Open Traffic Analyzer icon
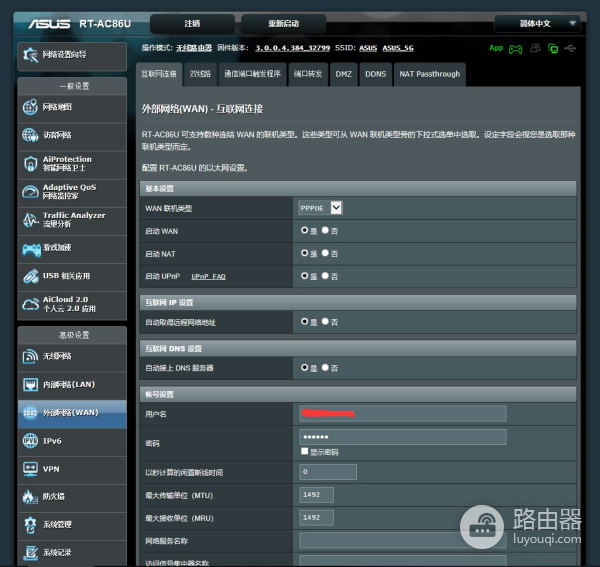Viewport: 600px width, 567px height. [x=30, y=220]
